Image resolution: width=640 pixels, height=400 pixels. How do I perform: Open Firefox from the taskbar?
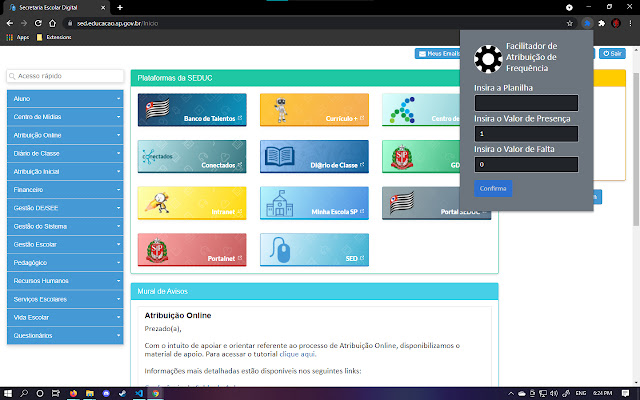point(73,393)
